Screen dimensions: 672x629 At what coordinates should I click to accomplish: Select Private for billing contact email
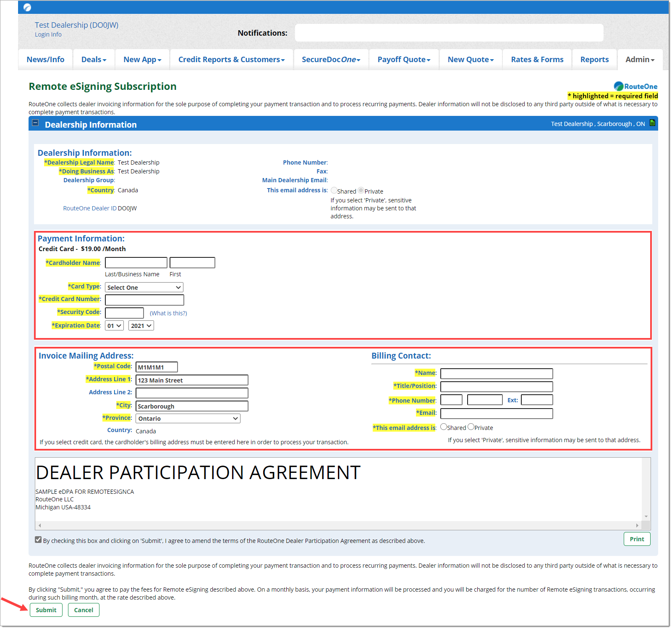point(471,427)
